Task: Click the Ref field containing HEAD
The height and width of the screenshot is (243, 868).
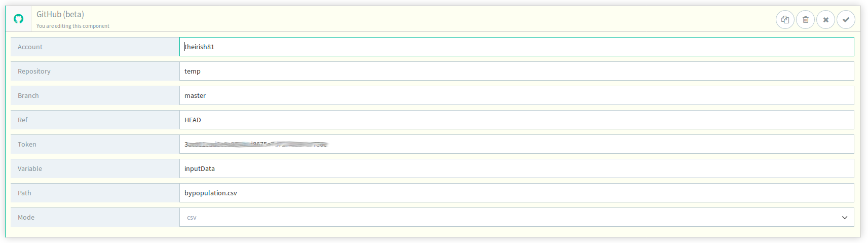Action: 516,120
